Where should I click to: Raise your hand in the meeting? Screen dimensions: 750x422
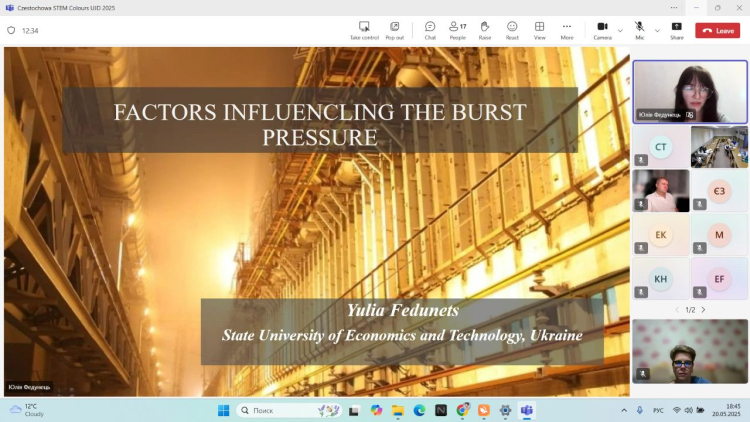(485, 27)
